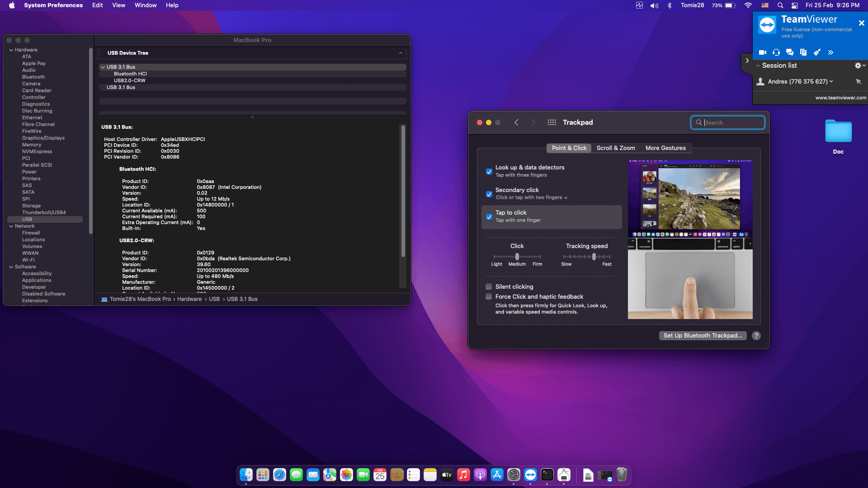868x488 pixels.
Task: Enable Force Click and haptic feedback
Action: click(x=489, y=296)
